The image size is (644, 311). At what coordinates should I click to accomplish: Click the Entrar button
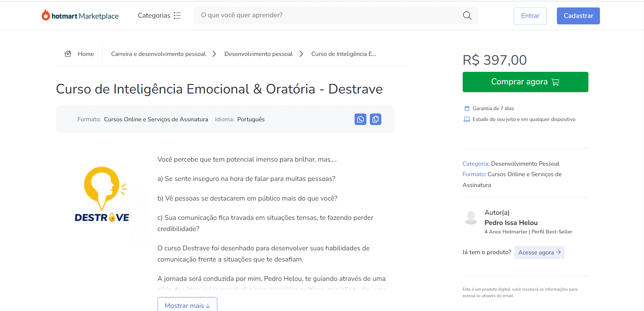click(530, 16)
